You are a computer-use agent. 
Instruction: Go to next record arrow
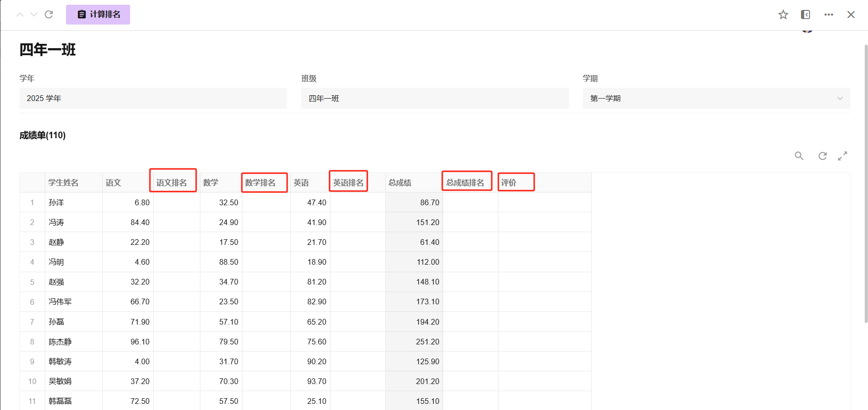pos(34,15)
